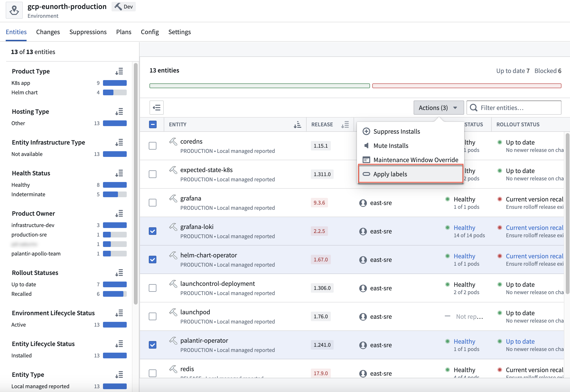Open the helm-chart-operator entity
Image resolution: width=570 pixels, height=392 pixels.
209,255
